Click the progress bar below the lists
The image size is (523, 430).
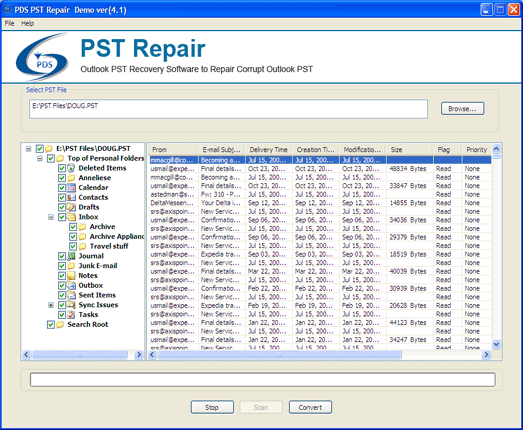(263, 380)
